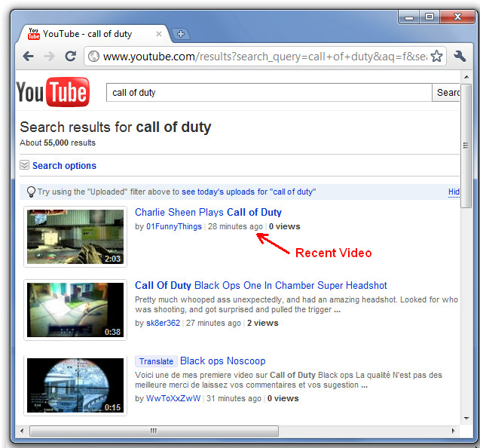
Task: Open the Chrome wrench menu
Action: coord(460,56)
